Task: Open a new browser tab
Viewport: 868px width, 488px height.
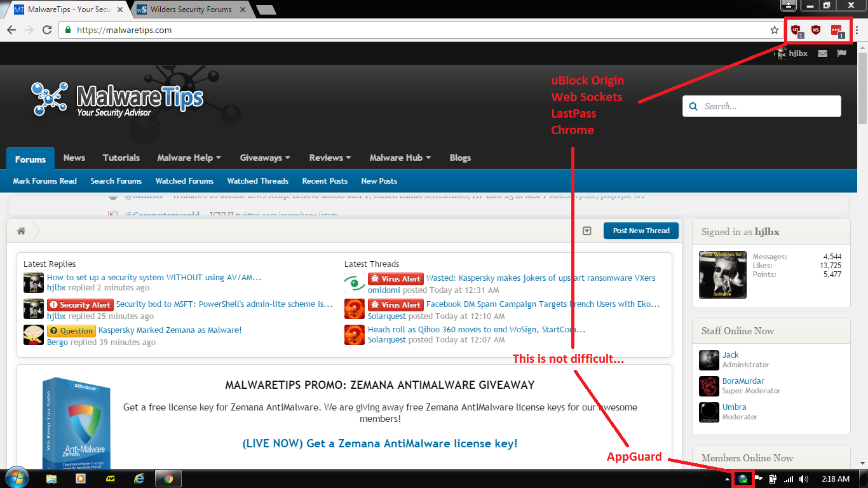Action: click(x=266, y=10)
